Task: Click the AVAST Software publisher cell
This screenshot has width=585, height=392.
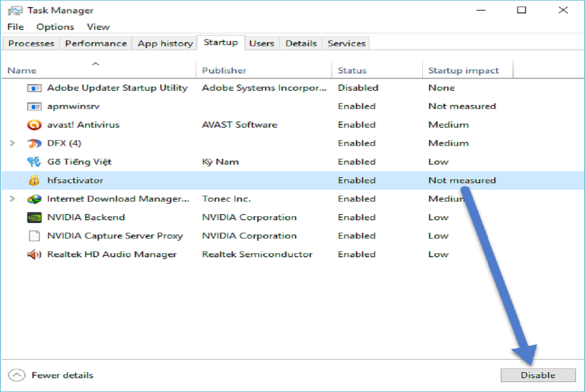Action: coord(239,125)
